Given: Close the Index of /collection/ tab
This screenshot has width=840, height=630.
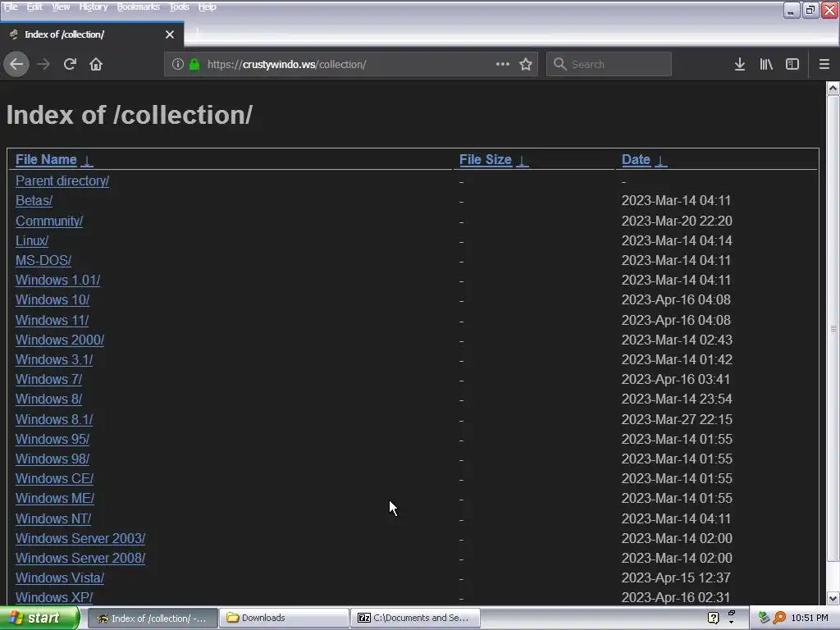Looking at the screenshot, I should 170,34.
